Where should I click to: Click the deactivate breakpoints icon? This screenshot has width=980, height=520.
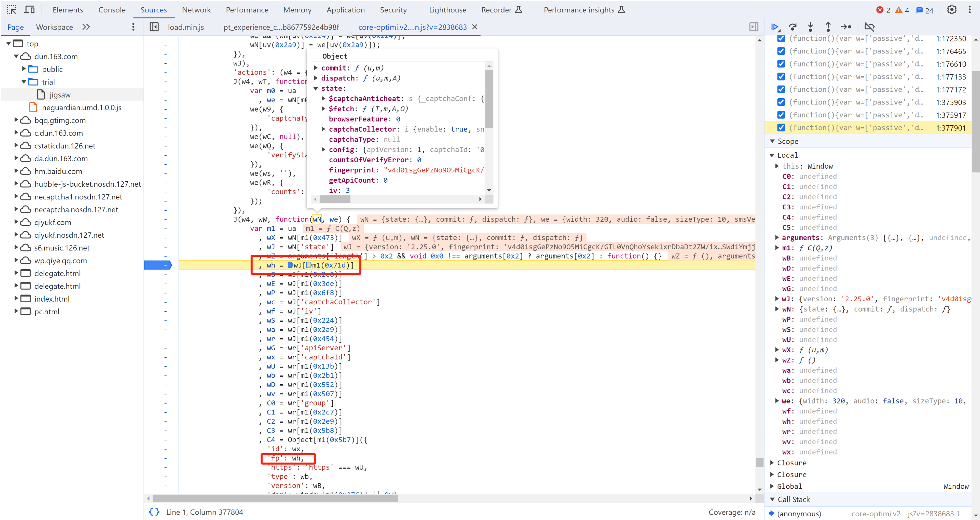click(x=872, y=27)
